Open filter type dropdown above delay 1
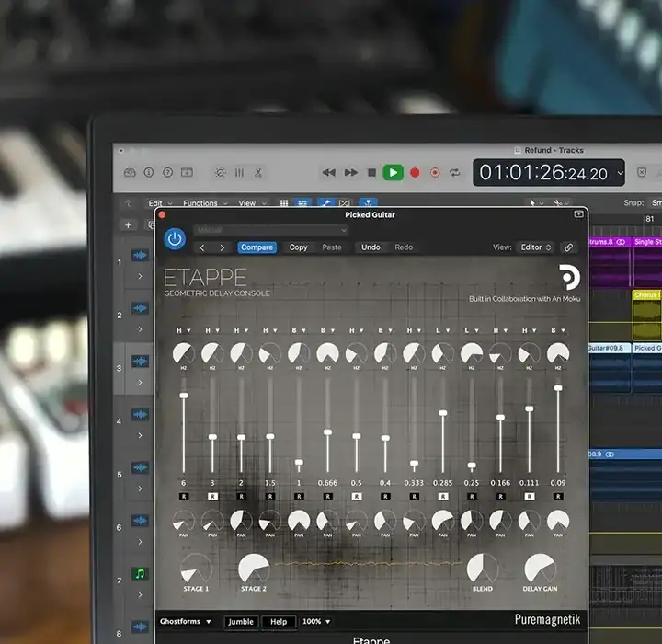This screenshot has height=644, width=662. [x=299, y=330]
